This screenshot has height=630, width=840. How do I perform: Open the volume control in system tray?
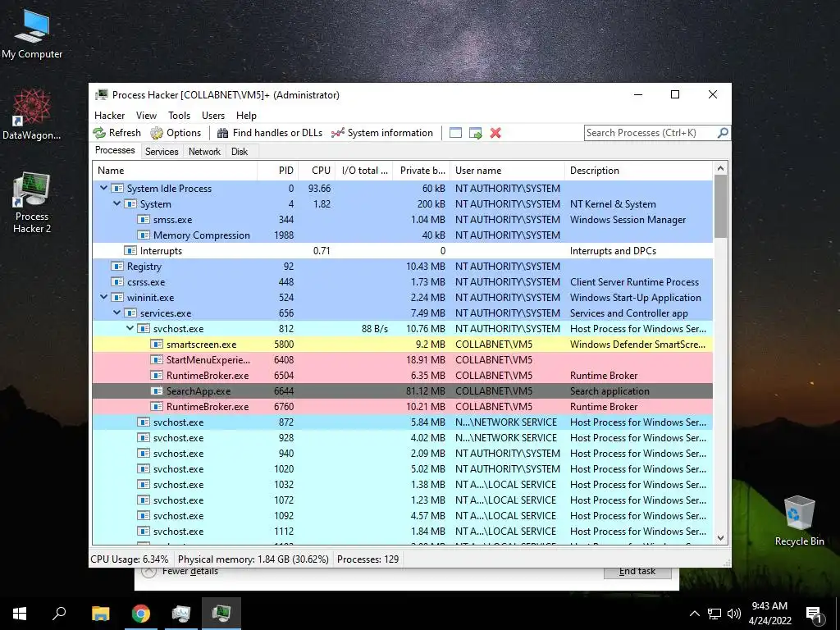click(x=734, y=614)
